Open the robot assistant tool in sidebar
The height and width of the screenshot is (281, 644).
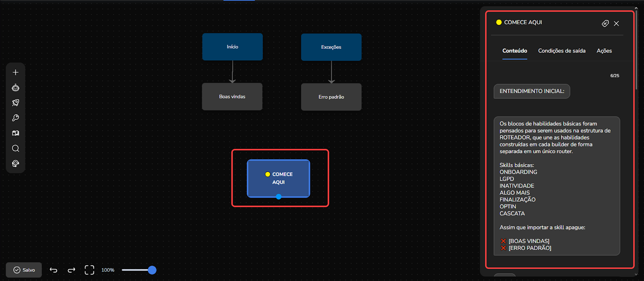coord(16,87)
